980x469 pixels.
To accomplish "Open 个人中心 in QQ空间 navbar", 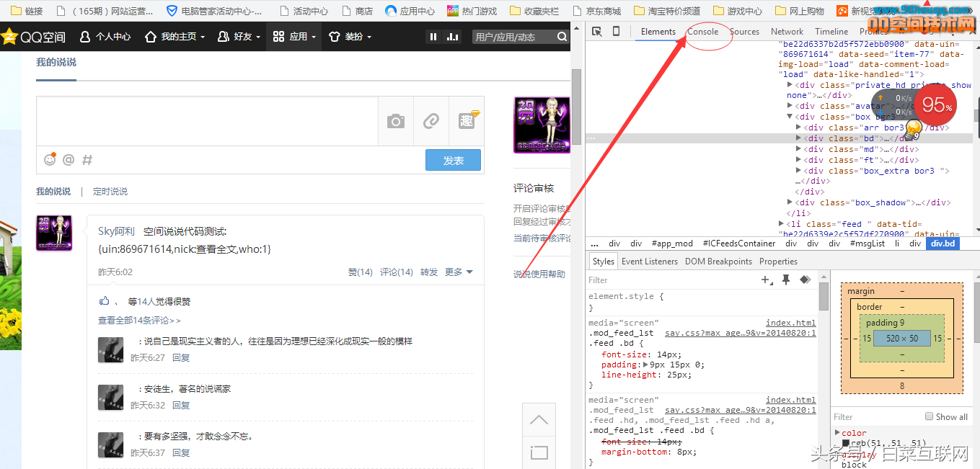I will pos(105,36).
